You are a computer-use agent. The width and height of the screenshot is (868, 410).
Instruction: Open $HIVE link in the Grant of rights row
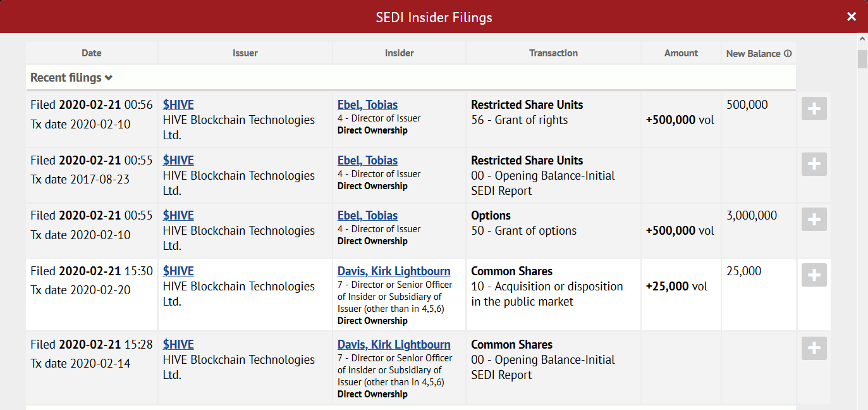click(178, 105)
